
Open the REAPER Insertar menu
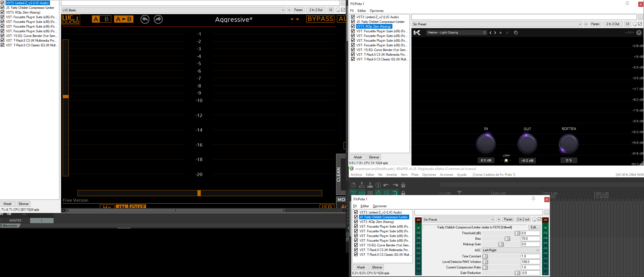tap(392, 175)
